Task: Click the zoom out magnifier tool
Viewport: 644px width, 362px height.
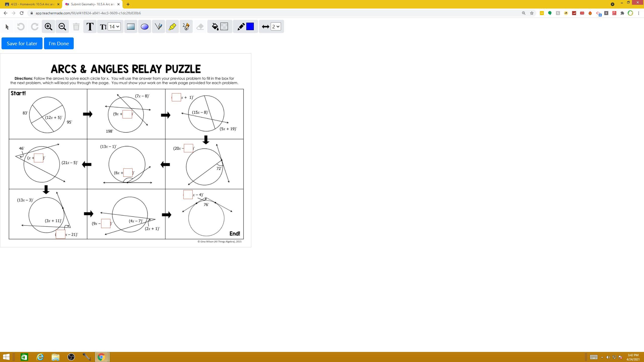Action: click(x=62, y=27)
